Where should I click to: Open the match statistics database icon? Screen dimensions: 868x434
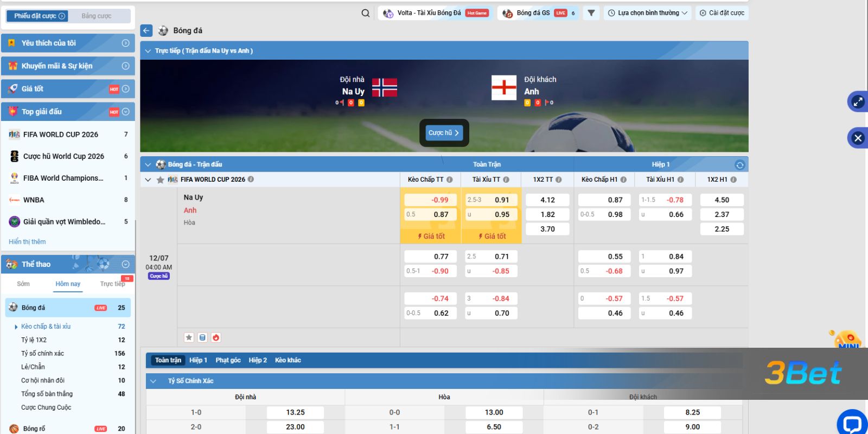pyautogui.click(x=202, y=337)
